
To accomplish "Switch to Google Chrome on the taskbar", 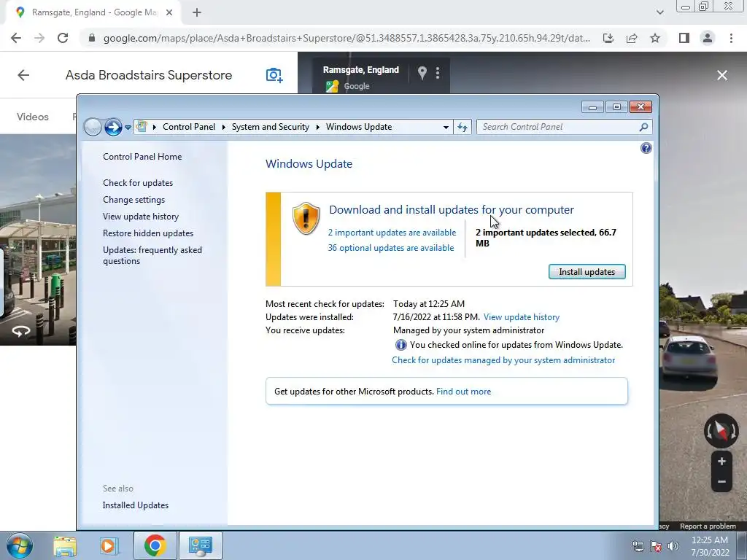I will point(155,545).
